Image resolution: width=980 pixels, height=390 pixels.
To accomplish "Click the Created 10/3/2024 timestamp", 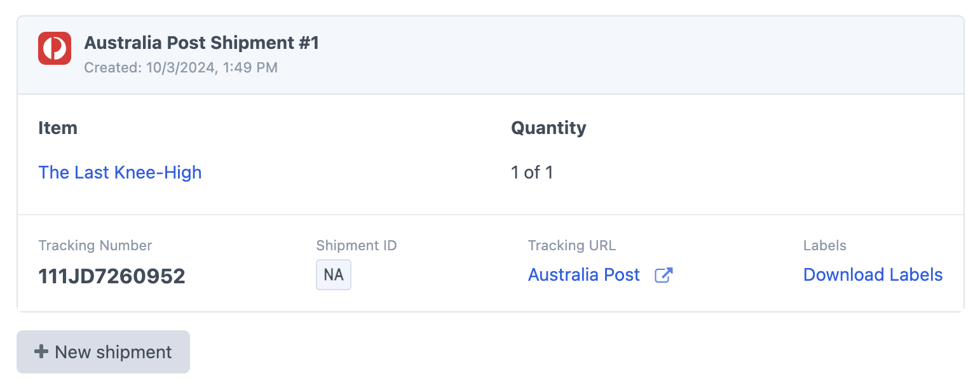I will (x=180, y=67).
